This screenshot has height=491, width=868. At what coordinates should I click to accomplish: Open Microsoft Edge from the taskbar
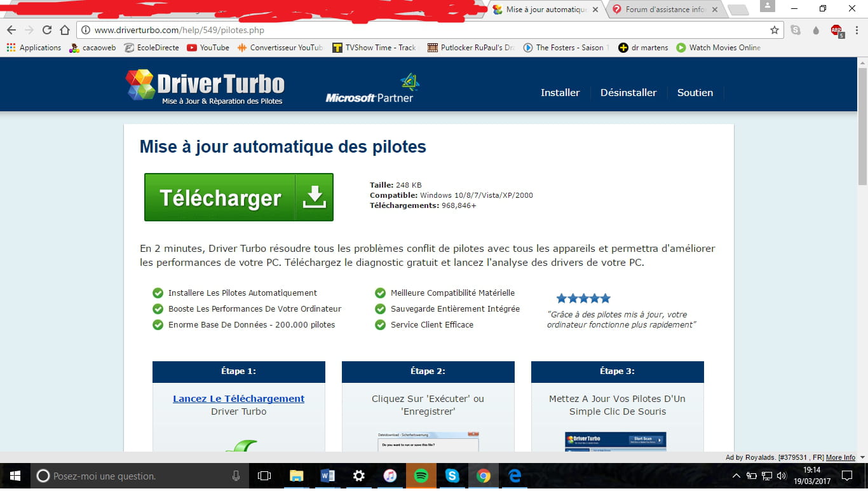515,476
